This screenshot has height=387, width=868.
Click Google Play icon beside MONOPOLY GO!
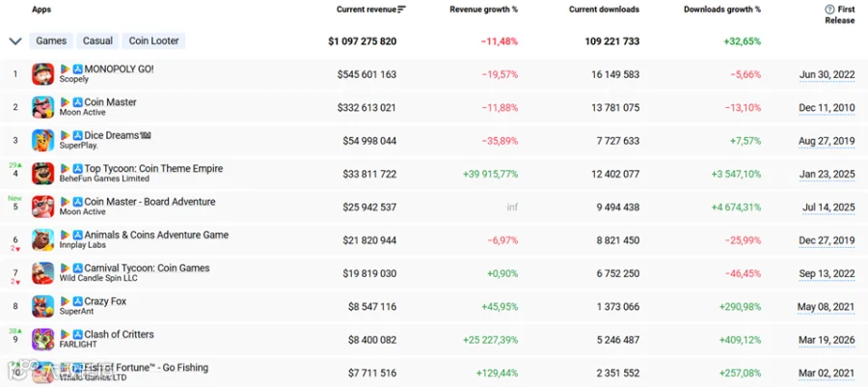pyautogui.click(x=66, y=69)
